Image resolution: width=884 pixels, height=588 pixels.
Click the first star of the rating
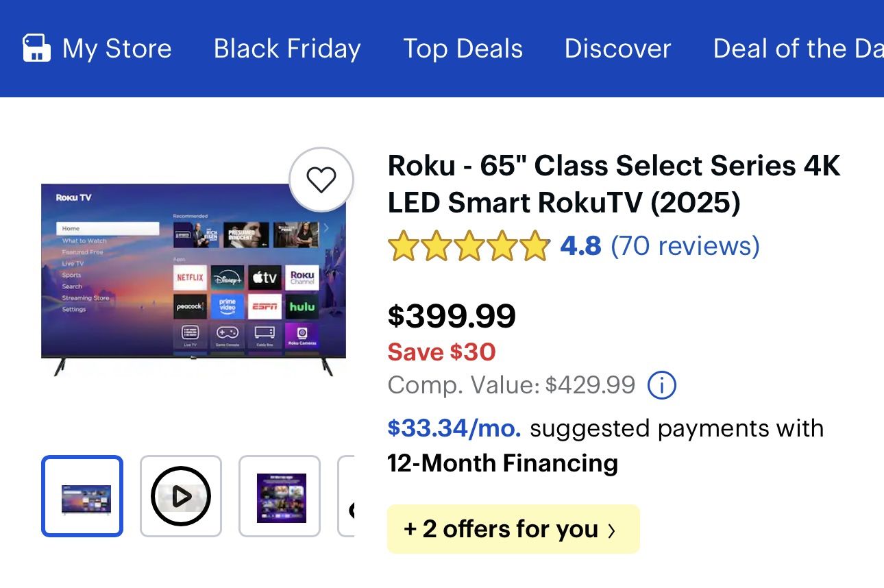[403, 246]
